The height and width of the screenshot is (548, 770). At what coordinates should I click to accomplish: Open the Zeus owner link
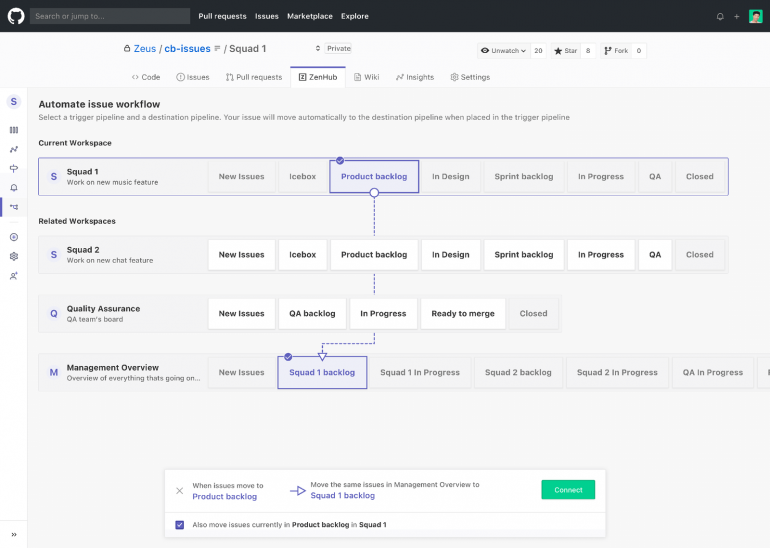point(145,49)
